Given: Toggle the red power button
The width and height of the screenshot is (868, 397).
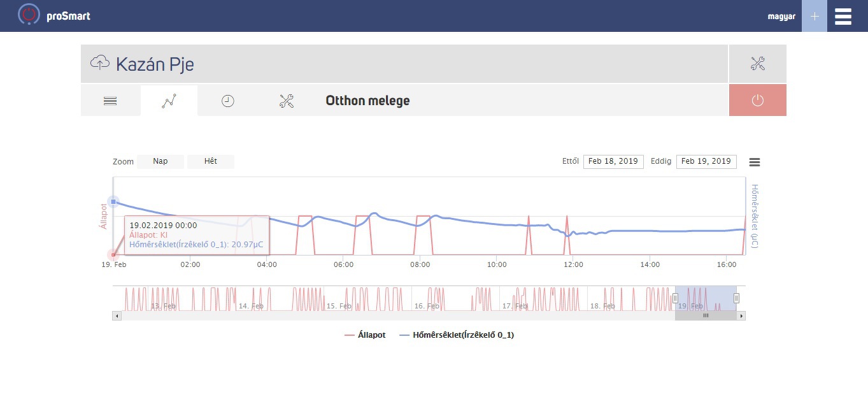Looking at the screenshot, I should 757,100.
